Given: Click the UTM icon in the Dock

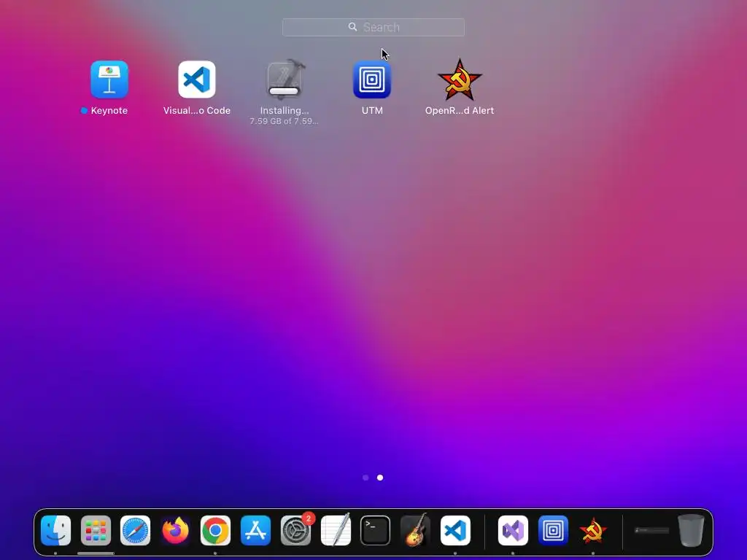Looking at the screenshot, I should point(553,530).
